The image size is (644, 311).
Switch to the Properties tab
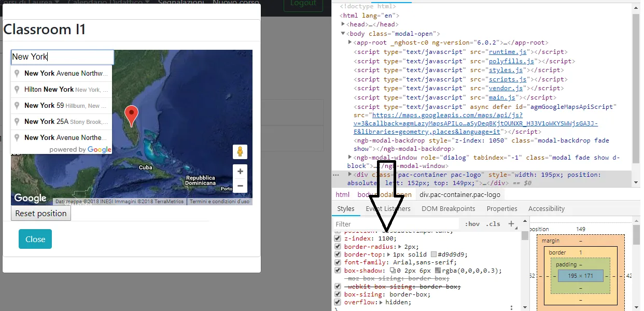pos(502,208)
